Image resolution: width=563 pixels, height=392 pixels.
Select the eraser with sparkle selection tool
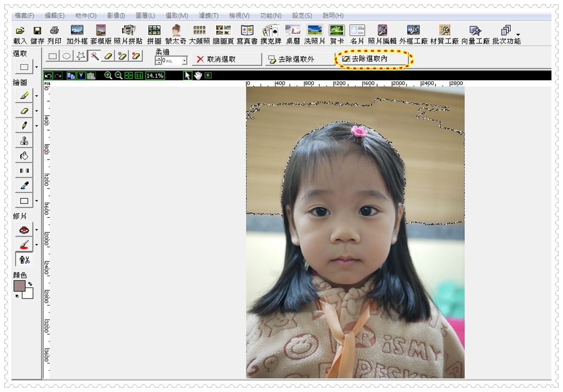click(x=123, y=56)
